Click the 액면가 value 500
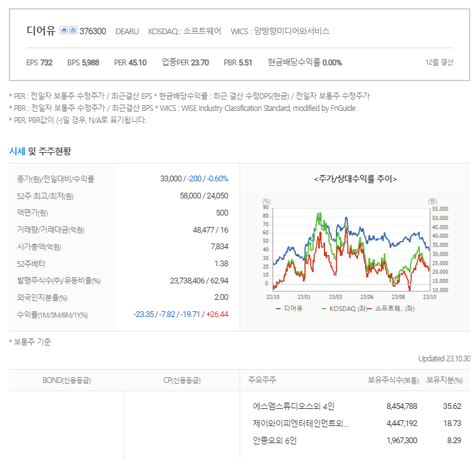 [222, 213]
